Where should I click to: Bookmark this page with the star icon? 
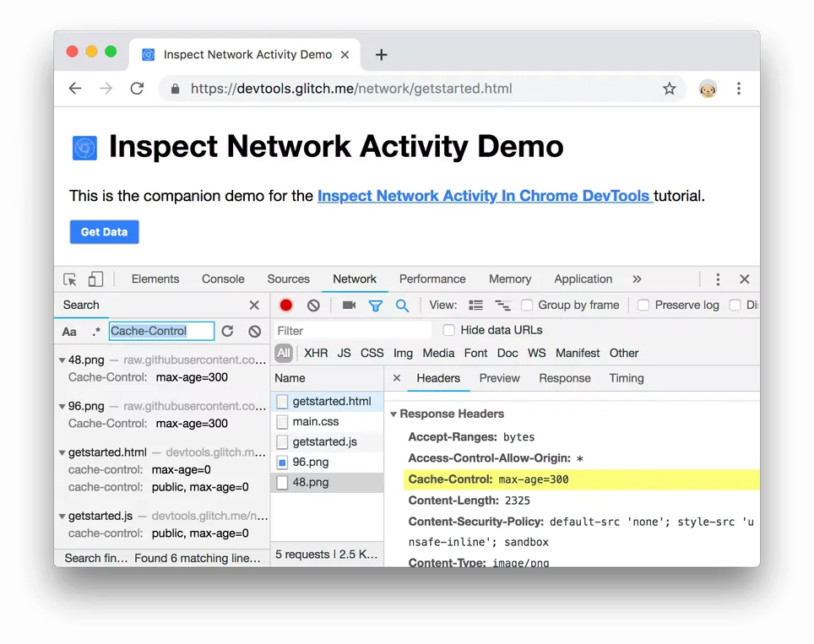coord(669,89)
